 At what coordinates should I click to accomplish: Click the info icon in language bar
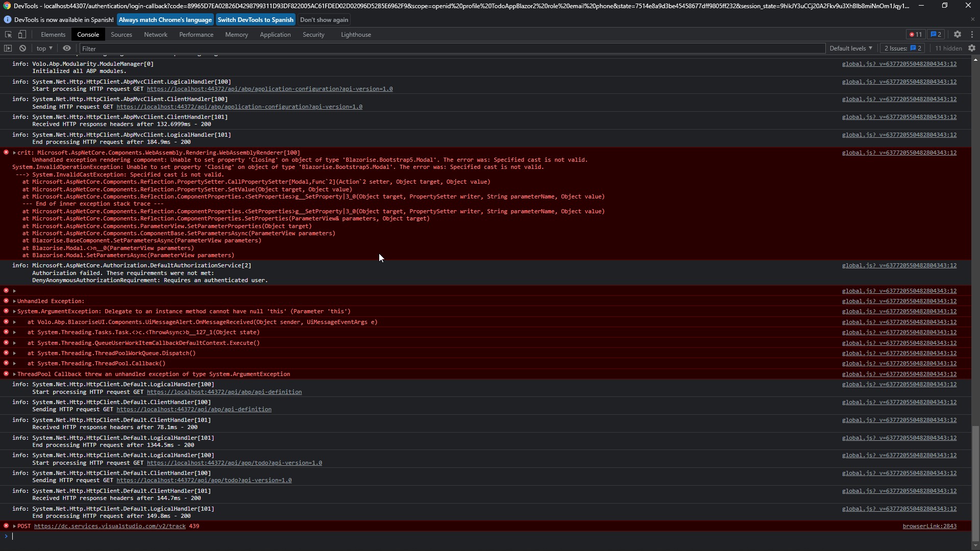8,20
